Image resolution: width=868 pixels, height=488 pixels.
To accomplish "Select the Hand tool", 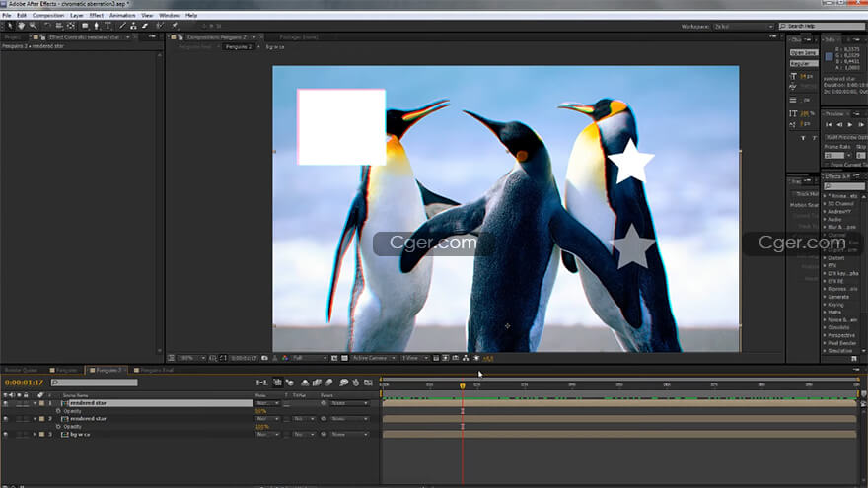I will click(21, 26).
